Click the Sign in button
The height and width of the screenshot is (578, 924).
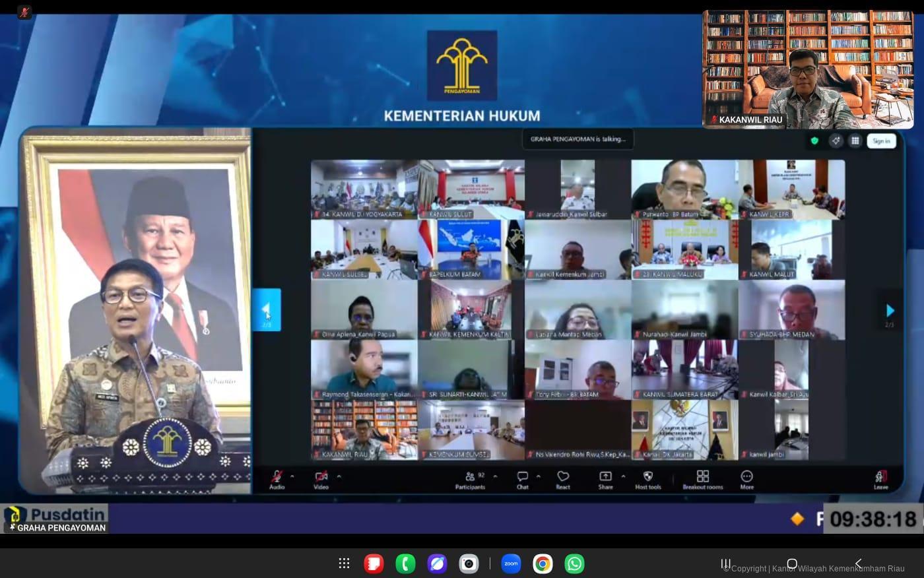[881, 141]
